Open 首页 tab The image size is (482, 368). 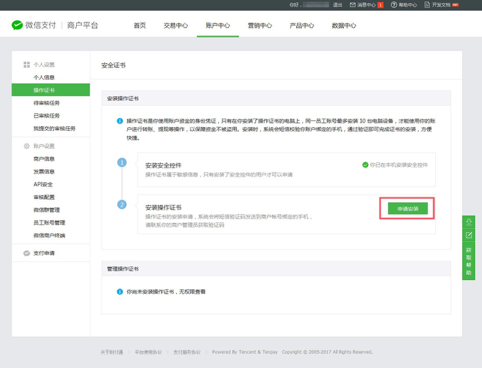point(140,25)
